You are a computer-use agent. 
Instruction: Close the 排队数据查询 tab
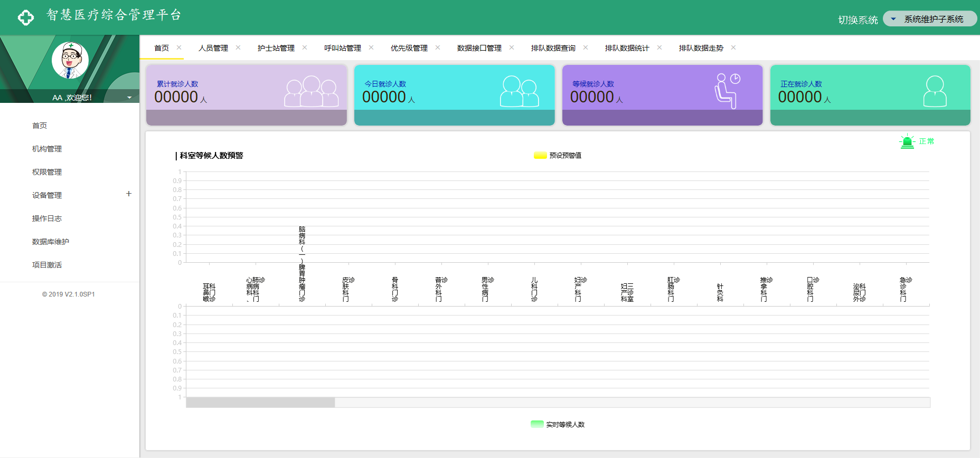pyautogui.click(x=586, y=47)
